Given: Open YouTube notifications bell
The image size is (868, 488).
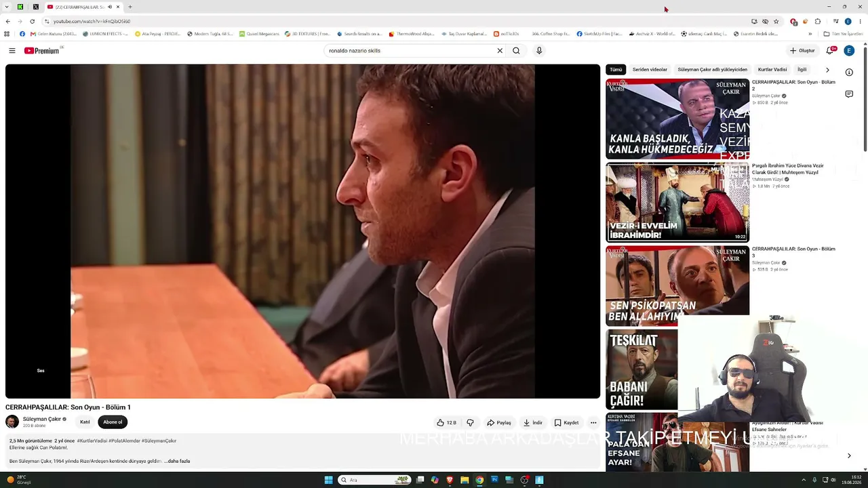Looking at the screenshot, I should click(x=830, y=51).
